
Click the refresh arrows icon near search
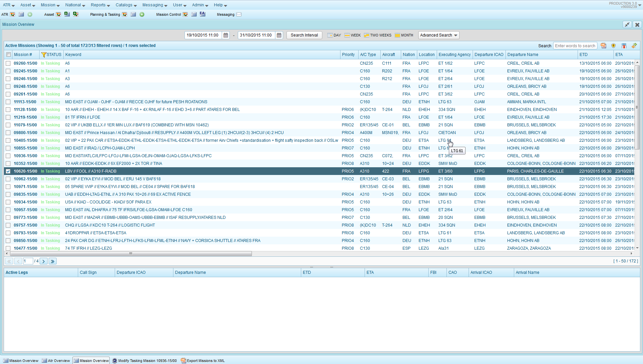pos(634,46)
